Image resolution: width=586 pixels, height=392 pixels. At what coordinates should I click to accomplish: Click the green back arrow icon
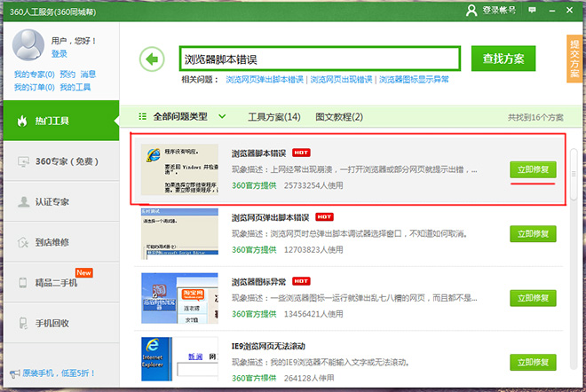[x=152, y=59]
